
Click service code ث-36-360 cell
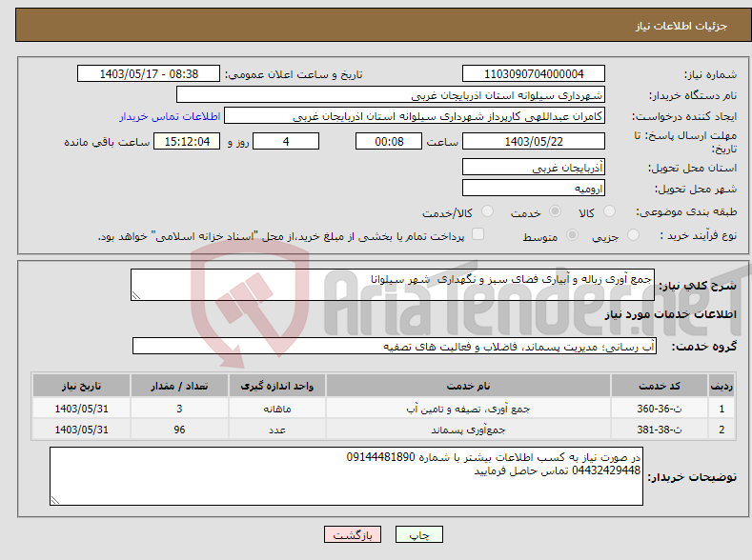tap(660, 409)
